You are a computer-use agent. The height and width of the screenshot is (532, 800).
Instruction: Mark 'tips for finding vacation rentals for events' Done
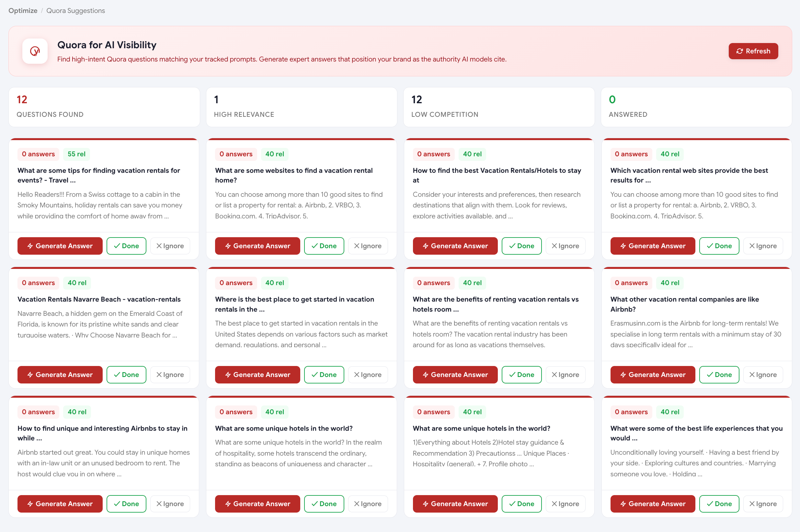(x=126, y=246)
